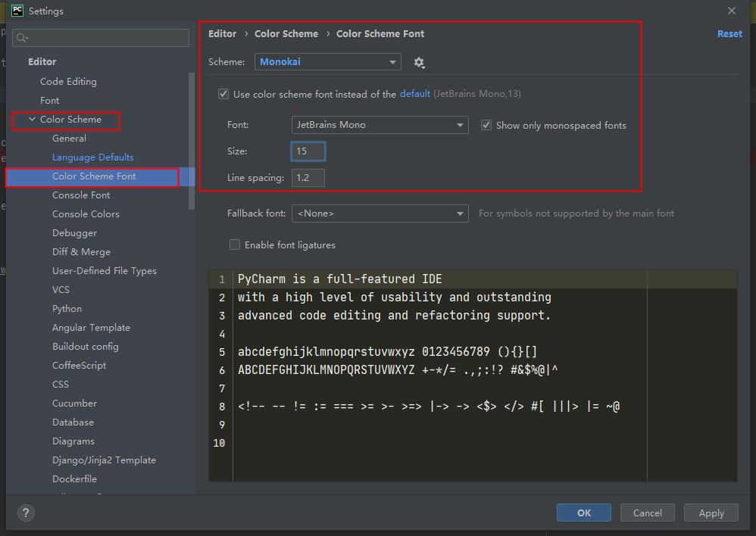Click the search magnifier icon
756x536 pixels.
(22, 38)
